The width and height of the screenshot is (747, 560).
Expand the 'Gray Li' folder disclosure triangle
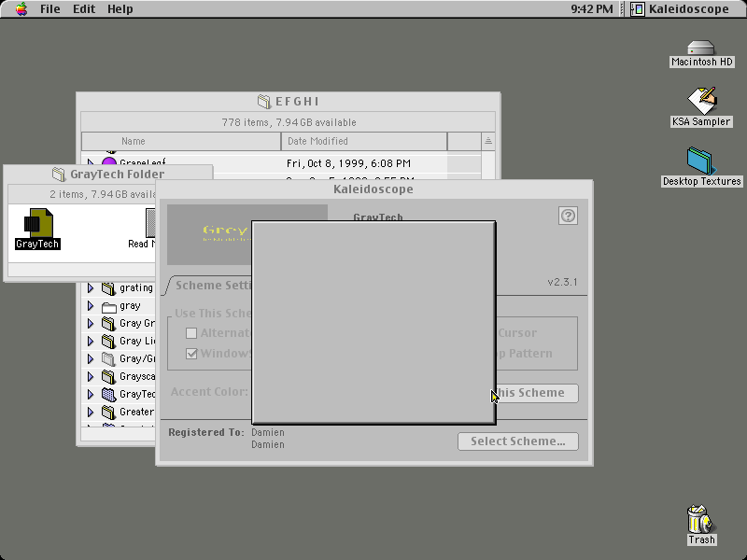click(x=91, y=341)
